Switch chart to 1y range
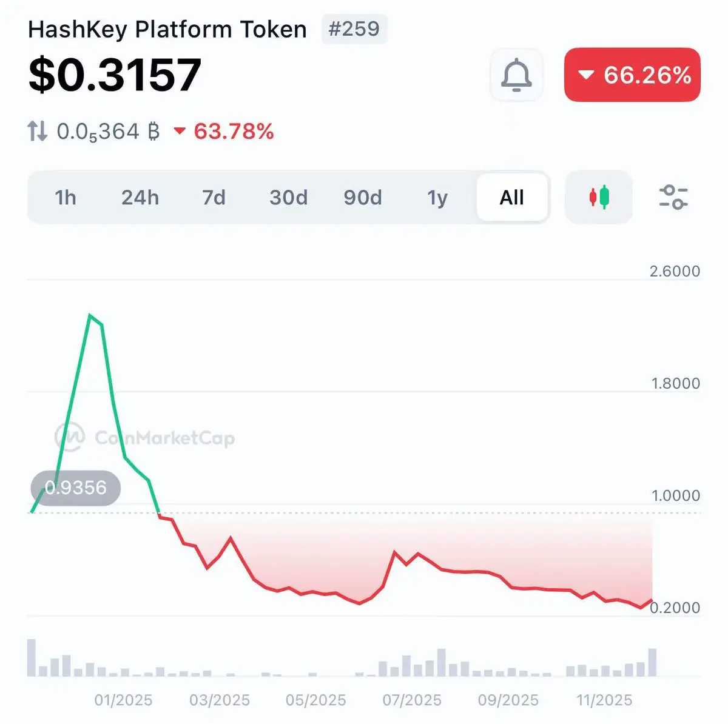 437,198
